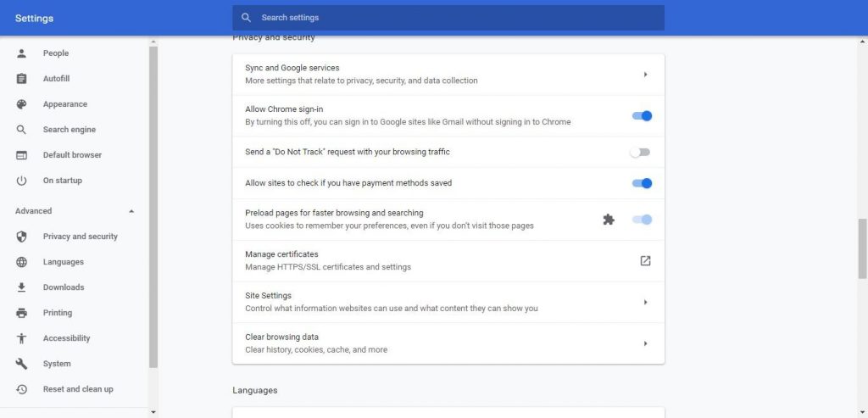Click the Search engine magnifier icon
The height and width of the screenshot is (418, 868).
pos(21,130)
